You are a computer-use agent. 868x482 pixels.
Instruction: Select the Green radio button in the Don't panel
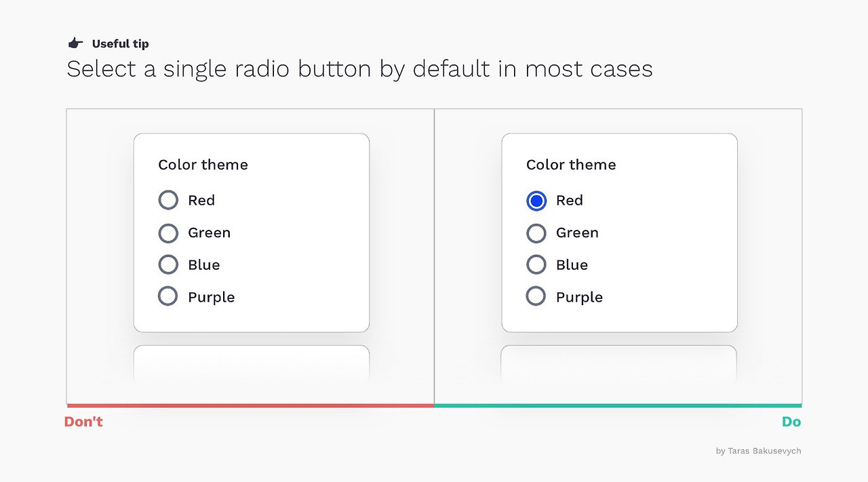coord(168,233)
